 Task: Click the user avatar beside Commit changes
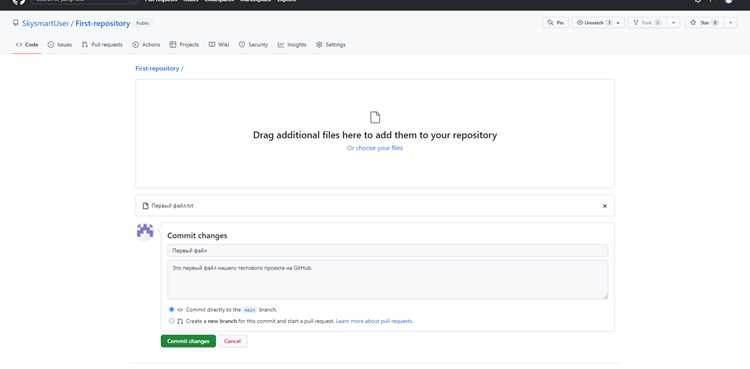click(145, 231)
